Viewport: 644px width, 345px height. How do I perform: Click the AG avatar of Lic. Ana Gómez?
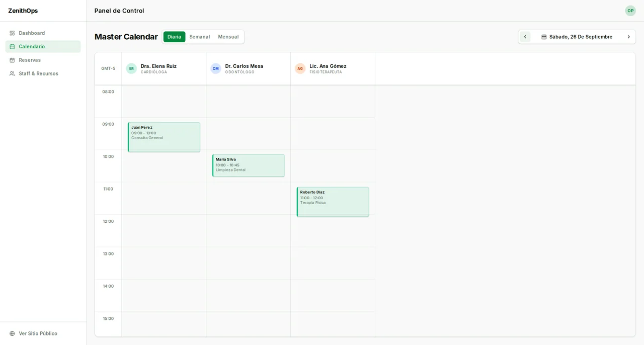[x=300, y=68]
